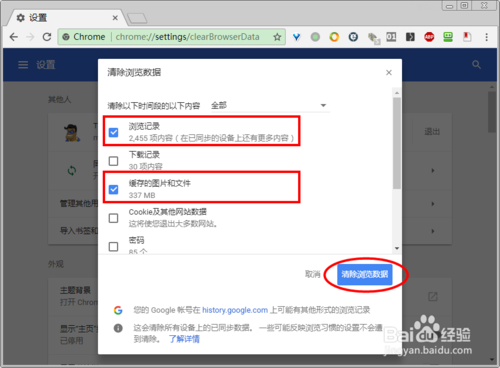This screenshot has width=500, height=368.
Task: Open the black square extension icon
Action: tap(410, 37)
